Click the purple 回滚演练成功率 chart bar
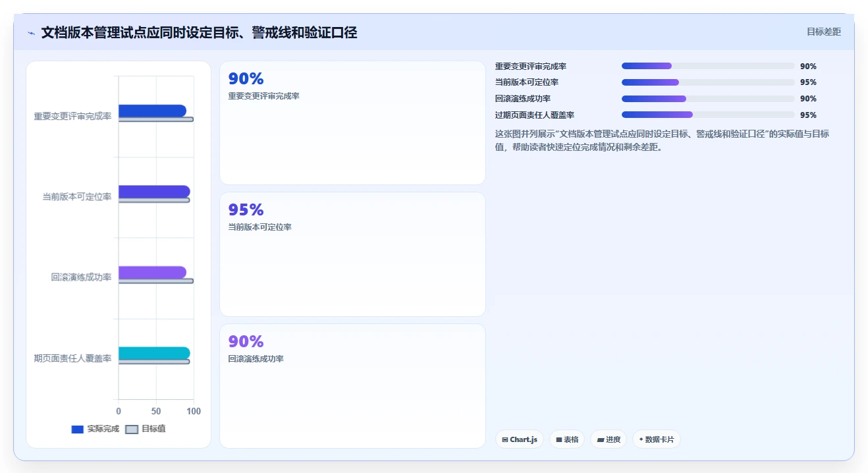Screen dimensions: 868x473 pyautogui.click(x=152, y=272)
